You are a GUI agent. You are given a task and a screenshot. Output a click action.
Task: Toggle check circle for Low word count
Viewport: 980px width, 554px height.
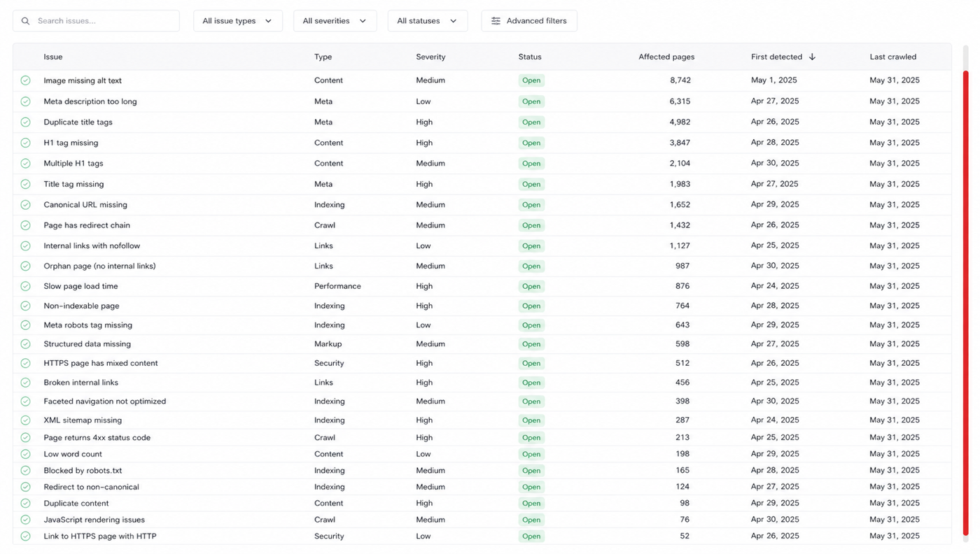(x=26, y=454)
